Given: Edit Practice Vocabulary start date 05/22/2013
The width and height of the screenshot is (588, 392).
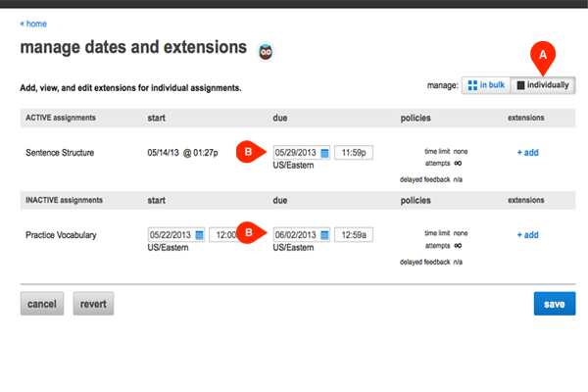Looking at the screenshot, I should tap(171, 235).
